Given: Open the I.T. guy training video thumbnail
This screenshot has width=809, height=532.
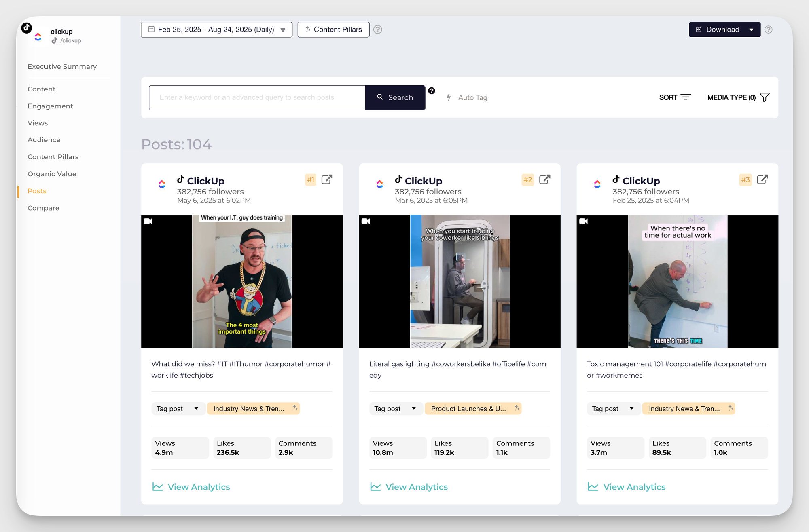Looking at the screenshot, I should 242,281.
